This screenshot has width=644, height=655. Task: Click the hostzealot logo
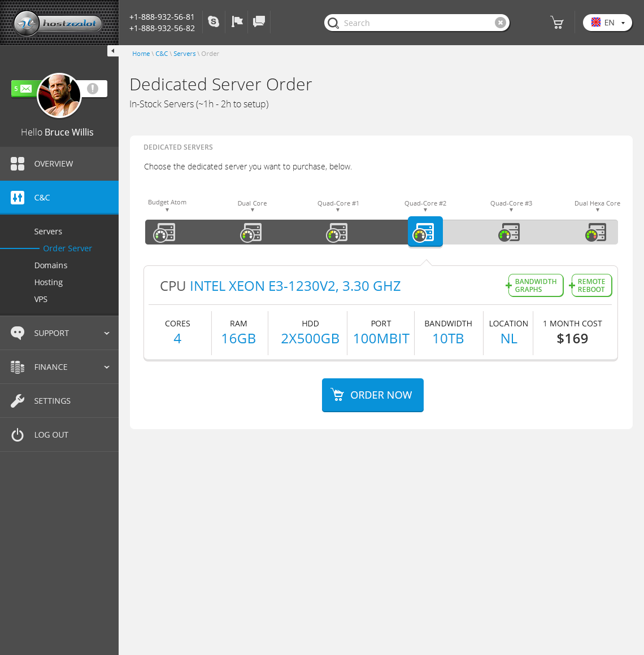[x=58, y=23]
